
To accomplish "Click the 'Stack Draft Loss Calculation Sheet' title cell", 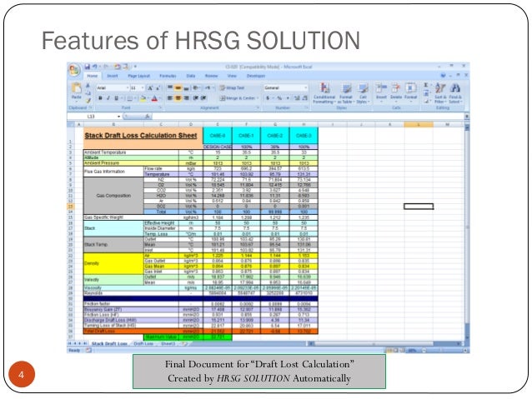I will point(143,138).
